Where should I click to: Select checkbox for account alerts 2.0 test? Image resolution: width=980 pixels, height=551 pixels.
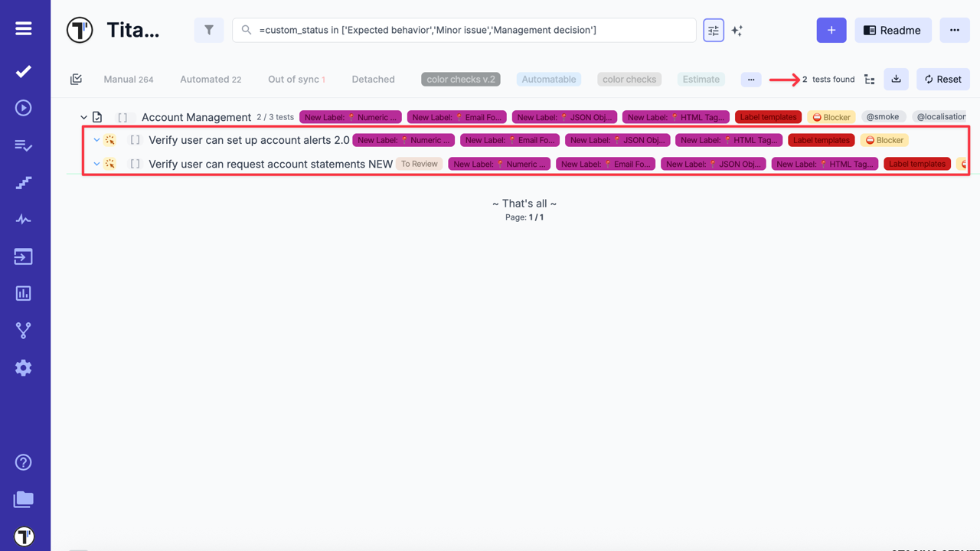(x=135, y=140)
